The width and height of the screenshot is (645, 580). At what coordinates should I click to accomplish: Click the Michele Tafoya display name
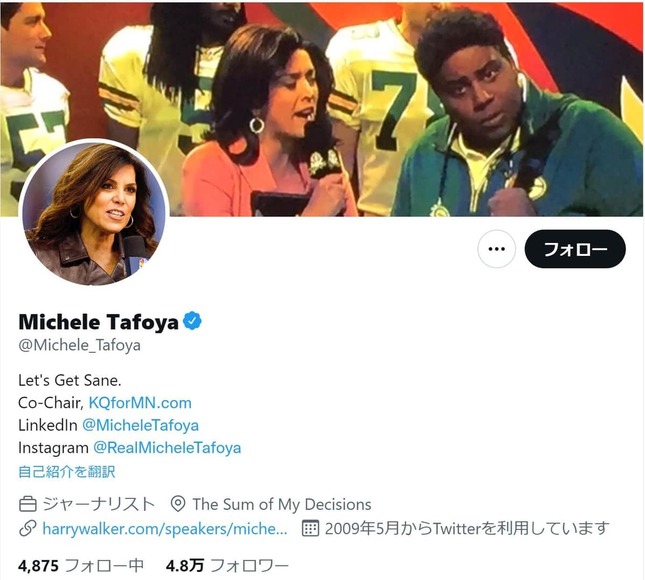[x=98, y=322]
